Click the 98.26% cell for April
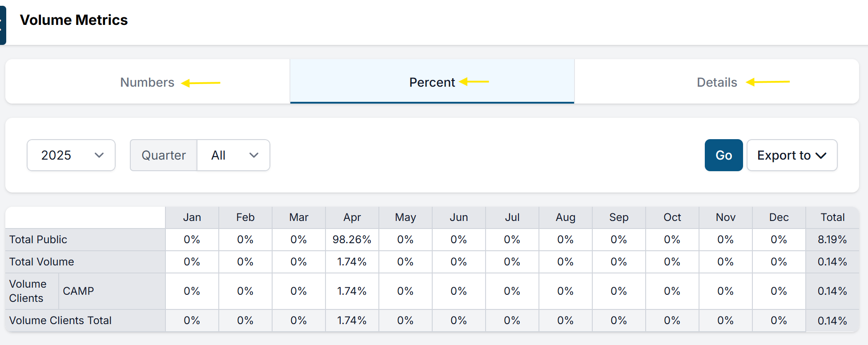This screenshot has height=345, width=868. (352, 240)
